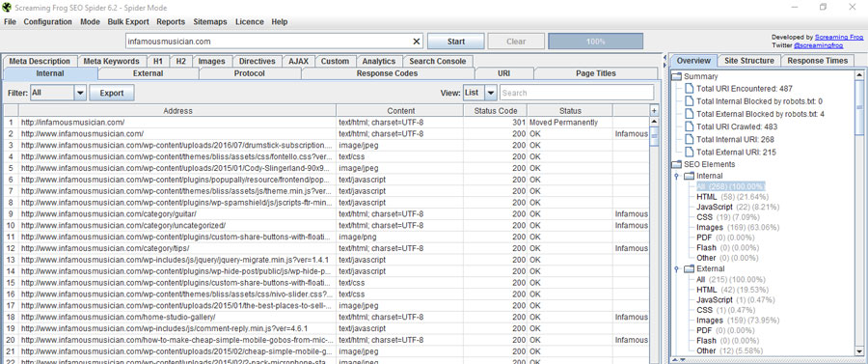Image resolution: width=868 pixels, height=364 pixels.
Task: Click the Search field above the table
Action: point(577,93)
